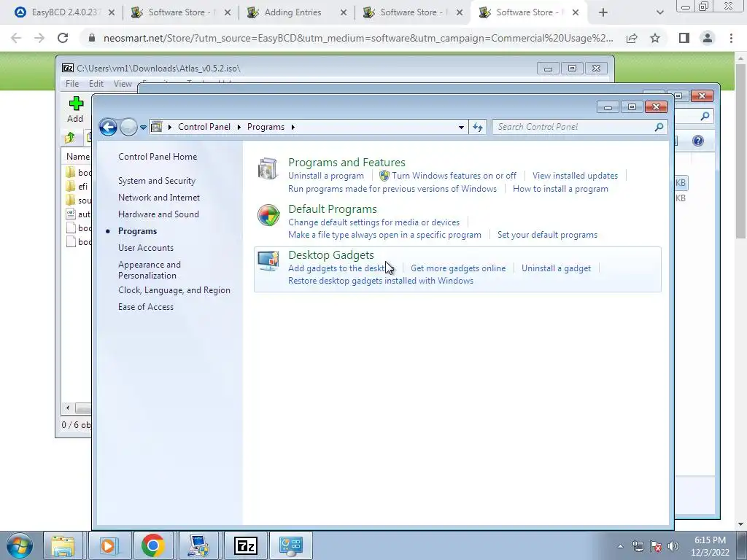Image resolution: width=747 pixels, height=560 pixels.
Task: Expand the arrow before the Control Panel breadcrumb
Action: [169, 127]
